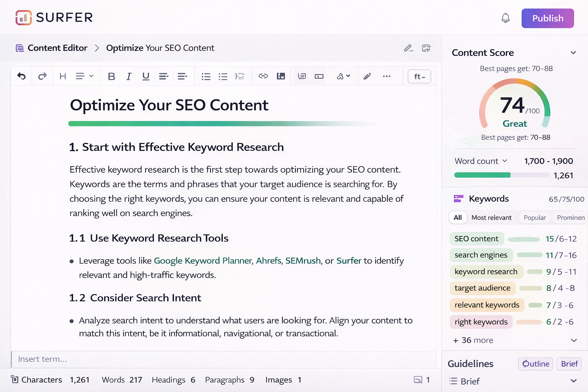Insert a hyperlink using the link icon
The image size is (588, 392).
[263, 76]
